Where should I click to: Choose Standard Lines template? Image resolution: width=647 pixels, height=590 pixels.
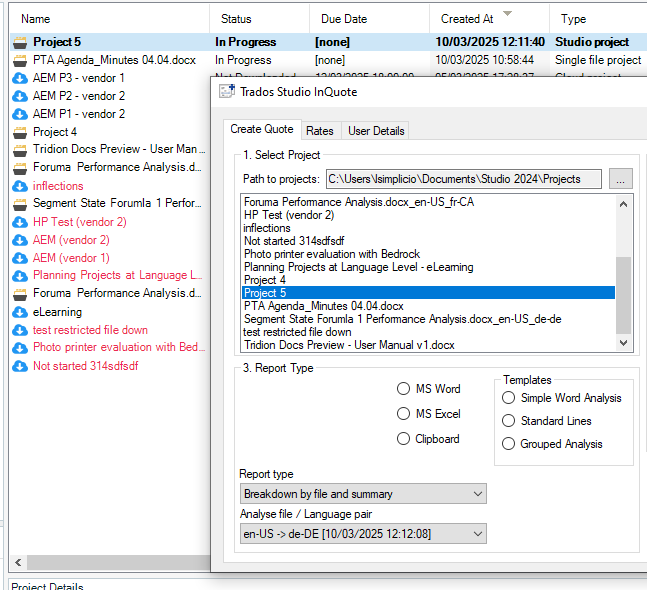tap(508, 421)
